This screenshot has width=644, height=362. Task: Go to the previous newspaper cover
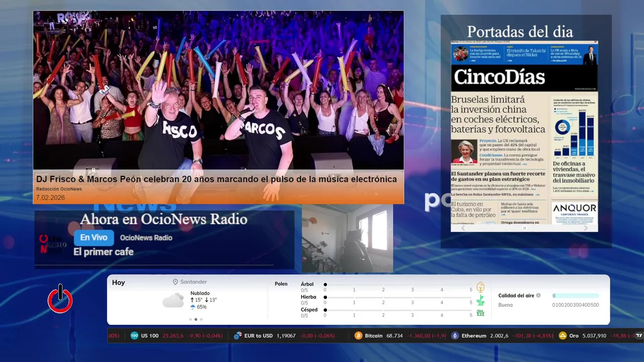click(x=463, y=228)
